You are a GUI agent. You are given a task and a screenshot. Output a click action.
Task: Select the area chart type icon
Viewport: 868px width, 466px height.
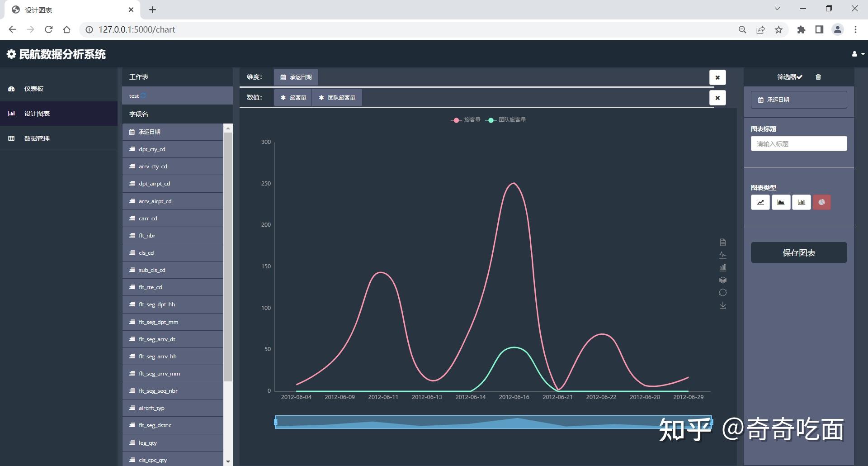[x=781, y=202]
